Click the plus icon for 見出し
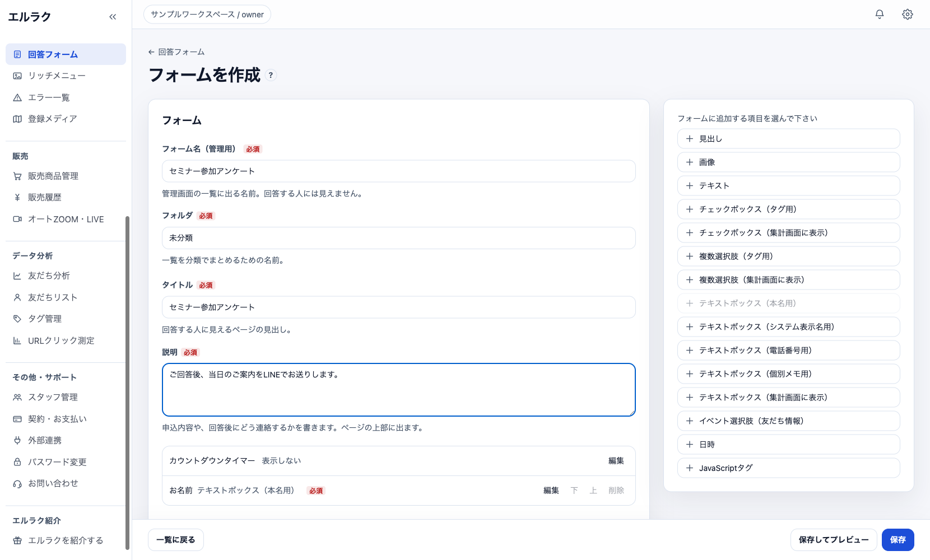 690,138
